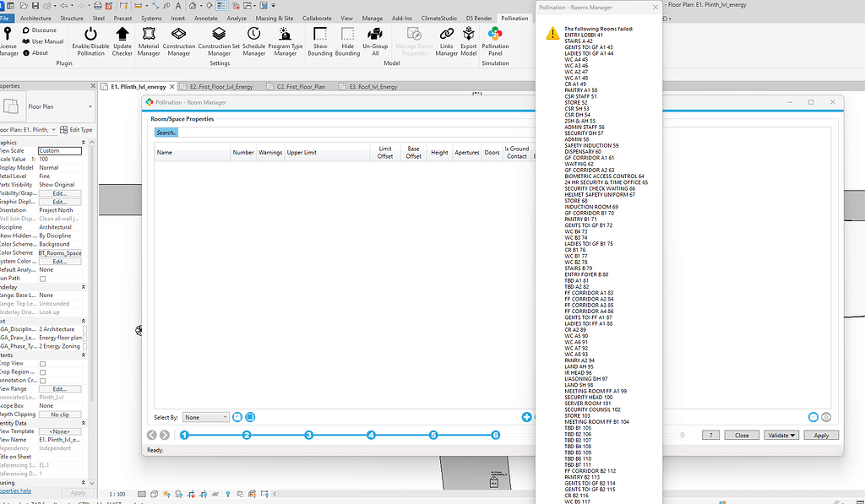Toggle the Crop Region Visible checkbox
Viewport: 865px width, 504px height.
coord(42,372)
